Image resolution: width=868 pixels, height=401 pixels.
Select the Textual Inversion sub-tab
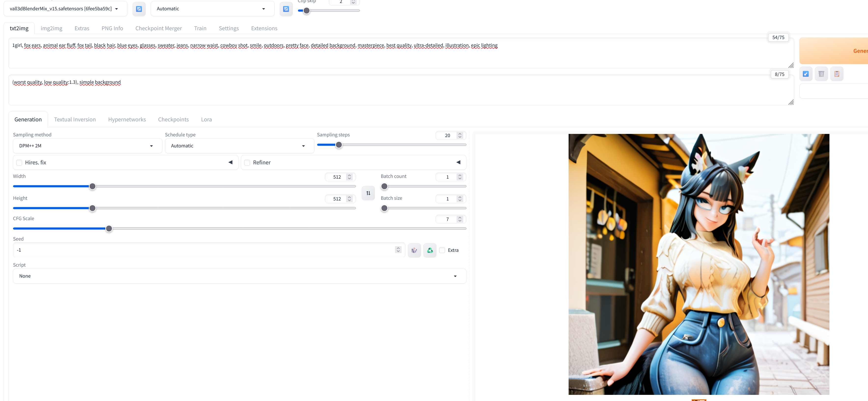75,119
